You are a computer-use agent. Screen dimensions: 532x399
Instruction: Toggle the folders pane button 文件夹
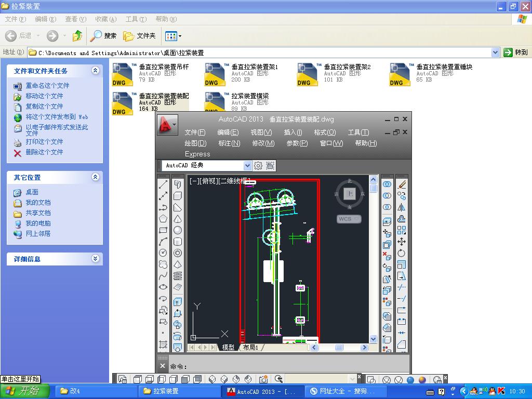(140, 36)
